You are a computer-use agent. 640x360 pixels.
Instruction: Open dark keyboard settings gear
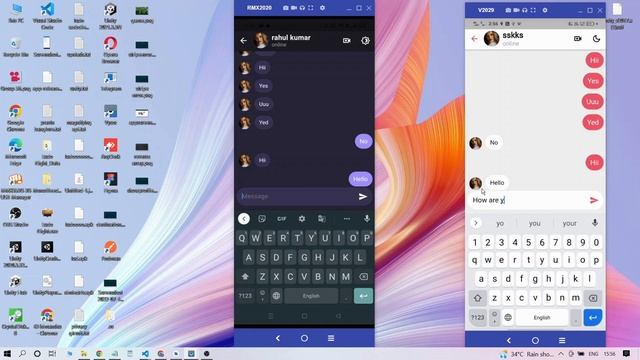point(302,219)
